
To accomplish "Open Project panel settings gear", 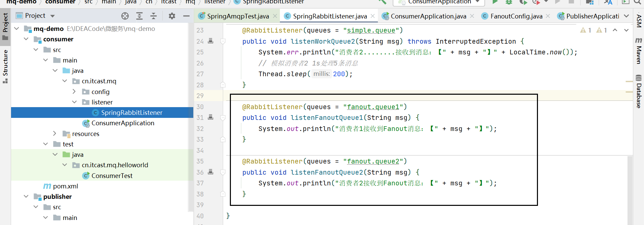I will pyautogui.click(x=172, y=16).
